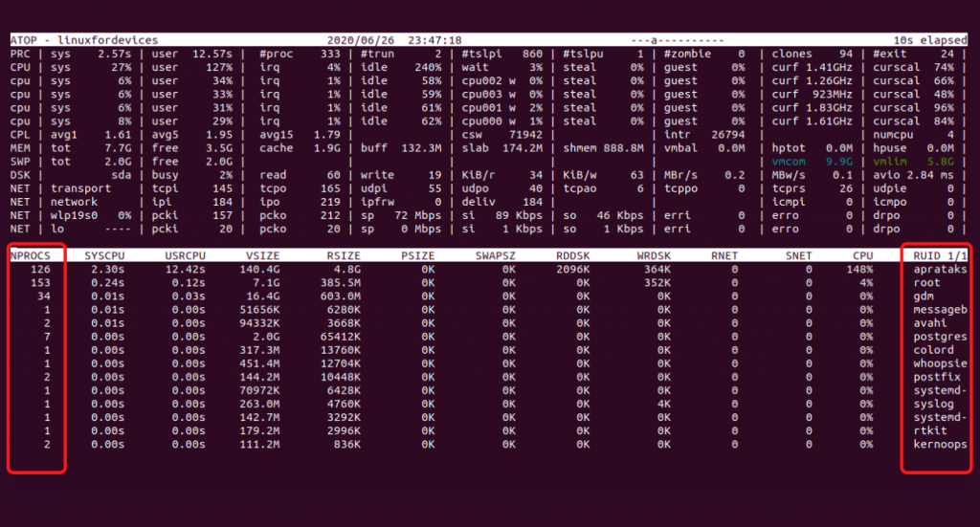Select the avio 2.84 ms value

tap(930, 175)
